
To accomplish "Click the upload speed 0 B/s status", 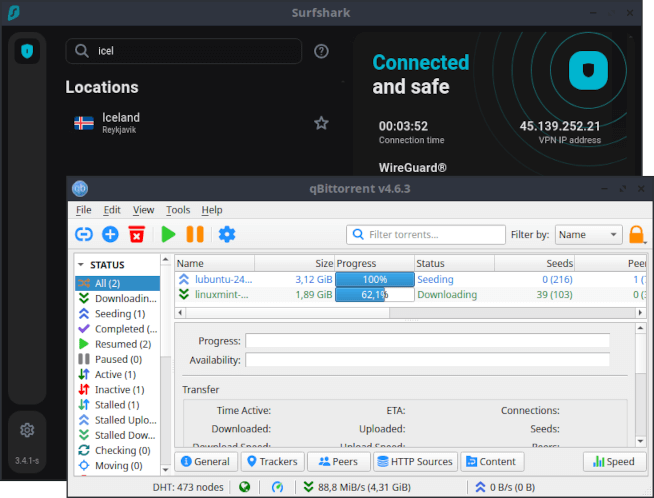I will coord(506,487).
